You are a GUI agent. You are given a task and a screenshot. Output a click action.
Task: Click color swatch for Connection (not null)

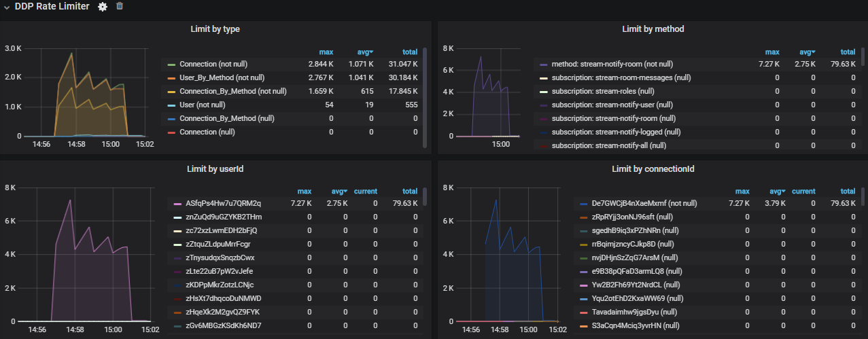[x=172, y=65]
